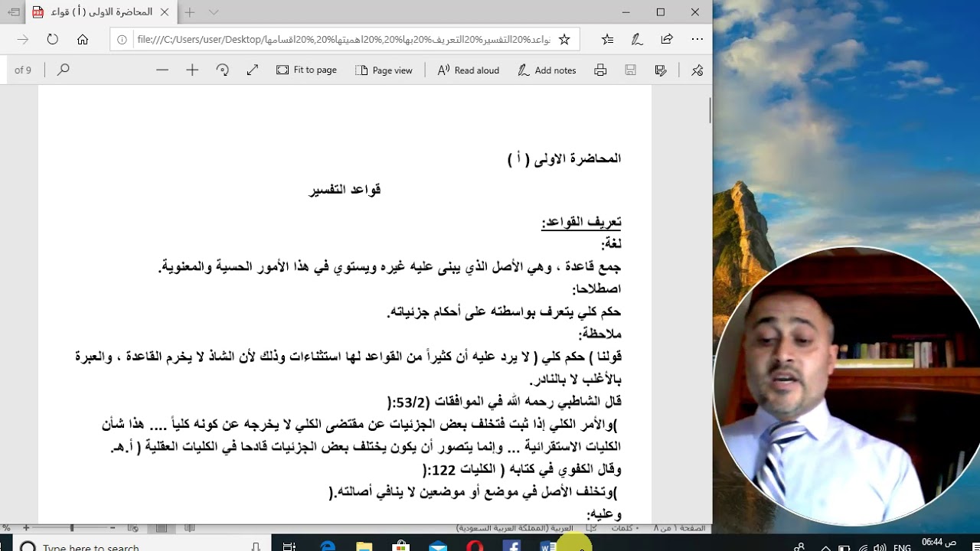Open File Explorer from taskbar
Viewport: 980px width, 551px height.
coord(364,546)
